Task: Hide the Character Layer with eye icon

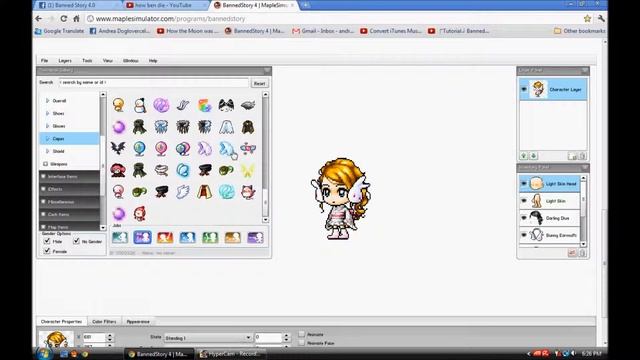Action: (x=524, y=89)
